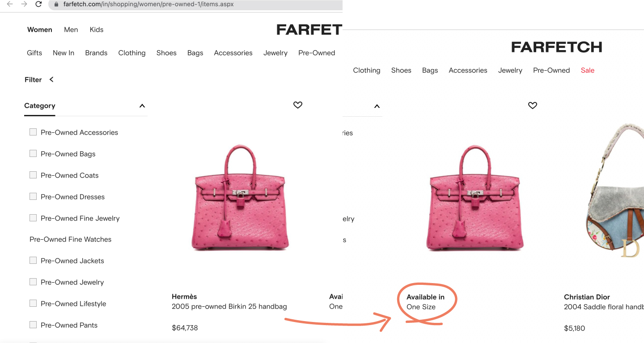Collapse the filter panel with the arrow beside Filter
Image resolution: width=644 pixels, height=343 pixels.
(51, 79)
